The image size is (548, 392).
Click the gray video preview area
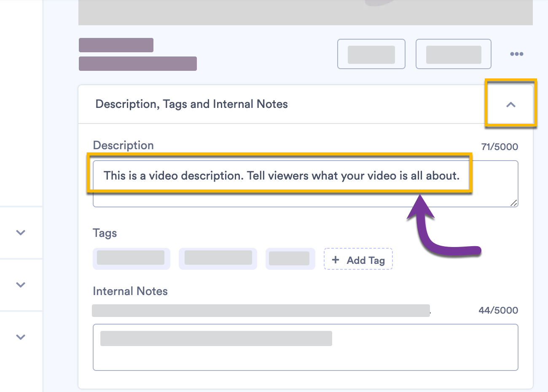[x=305, y=13]
